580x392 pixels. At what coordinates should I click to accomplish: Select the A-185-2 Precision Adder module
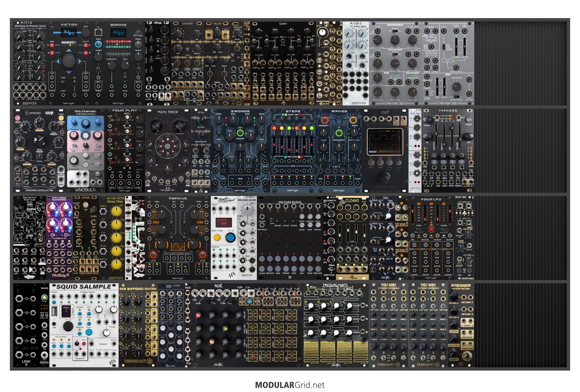247,238
